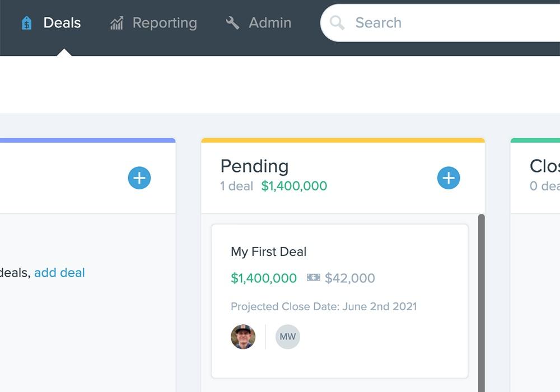This screenshot has height=392, width=560.
Task: Click the Deals price tag icon
Action: [x=27, y=23]
